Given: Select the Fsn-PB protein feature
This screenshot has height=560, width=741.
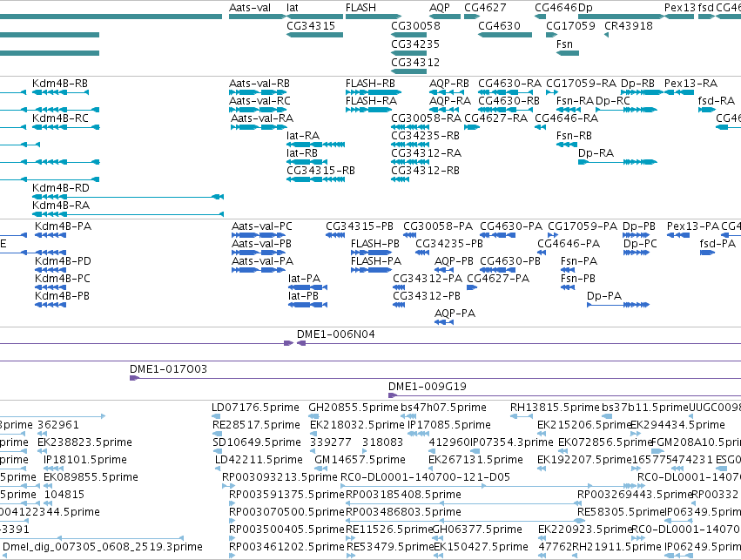Looking at the screenshot, I should pyautogui.click(x=568, y=287).
